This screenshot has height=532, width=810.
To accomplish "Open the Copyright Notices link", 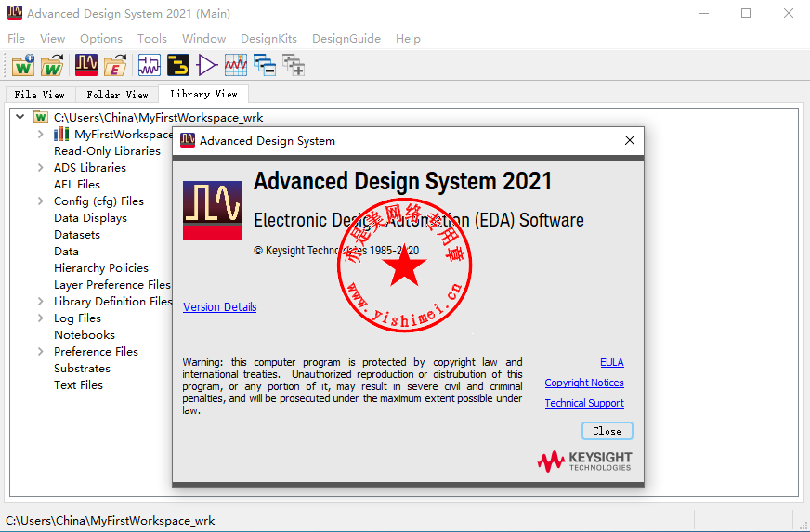I will point(584,383).
